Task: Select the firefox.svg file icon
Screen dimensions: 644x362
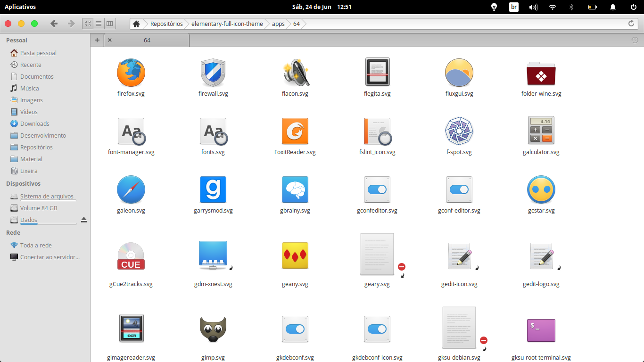Action: point(131,73)
